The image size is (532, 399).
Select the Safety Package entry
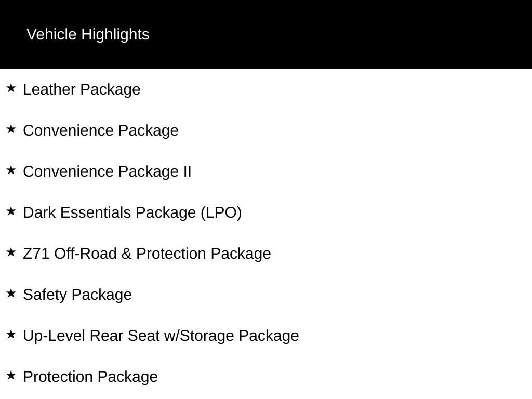pyautogui.click(x=77, y=295)
